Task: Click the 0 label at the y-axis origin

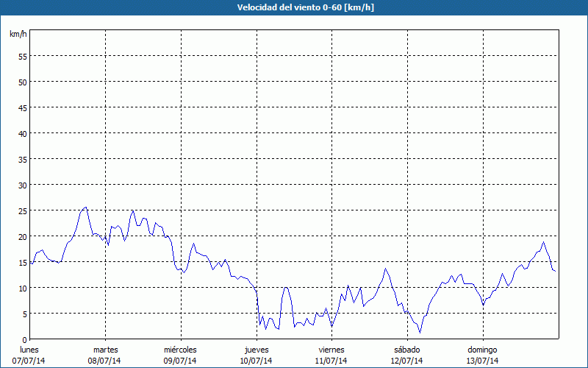Action: click(24, 339)
